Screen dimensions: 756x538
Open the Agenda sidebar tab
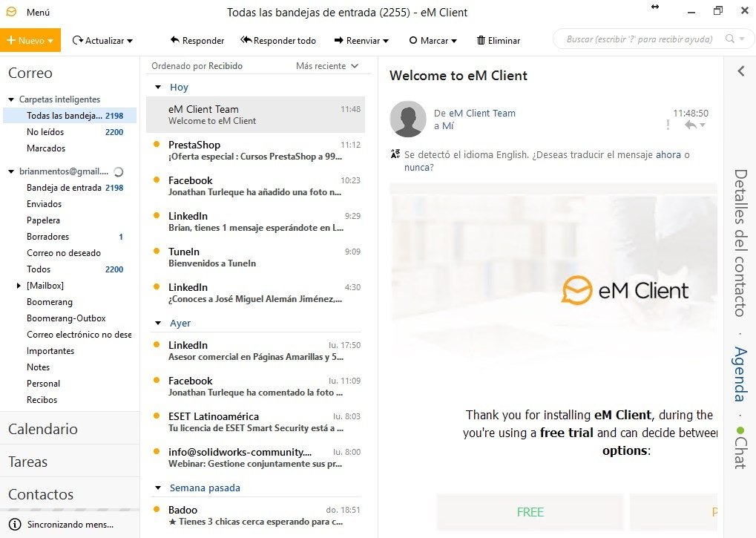[x=740, y=374]
